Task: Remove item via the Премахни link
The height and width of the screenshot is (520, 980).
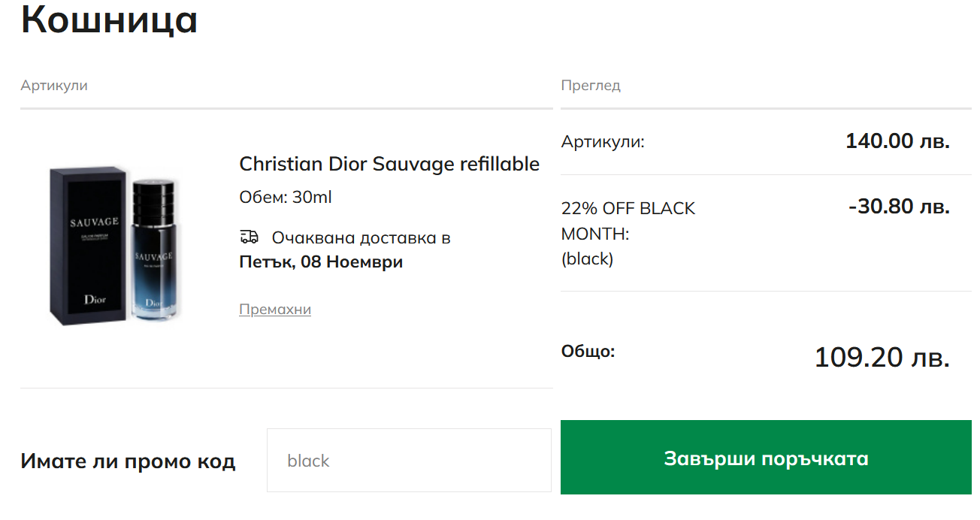Action: click(x=275, y=310)
